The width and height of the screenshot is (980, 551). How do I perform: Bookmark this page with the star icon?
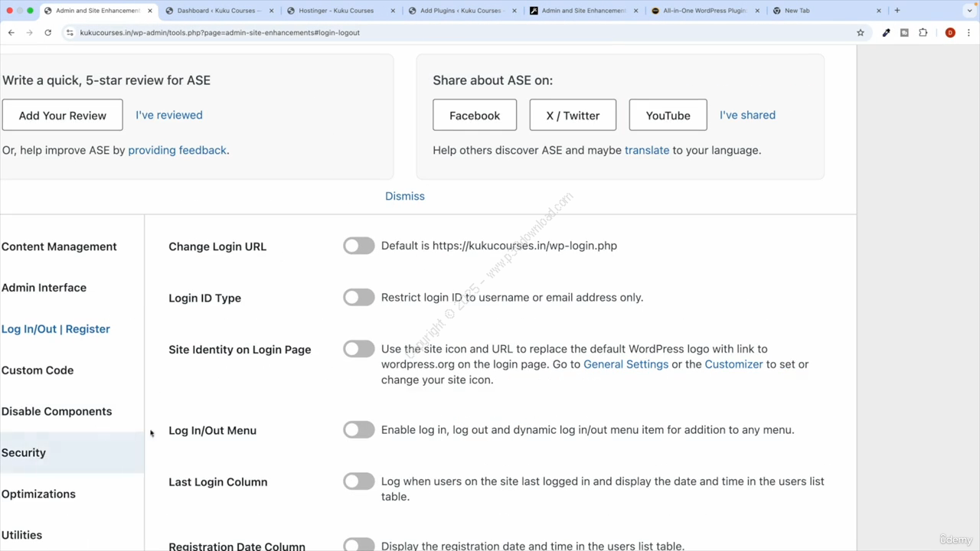pos(861,33)
